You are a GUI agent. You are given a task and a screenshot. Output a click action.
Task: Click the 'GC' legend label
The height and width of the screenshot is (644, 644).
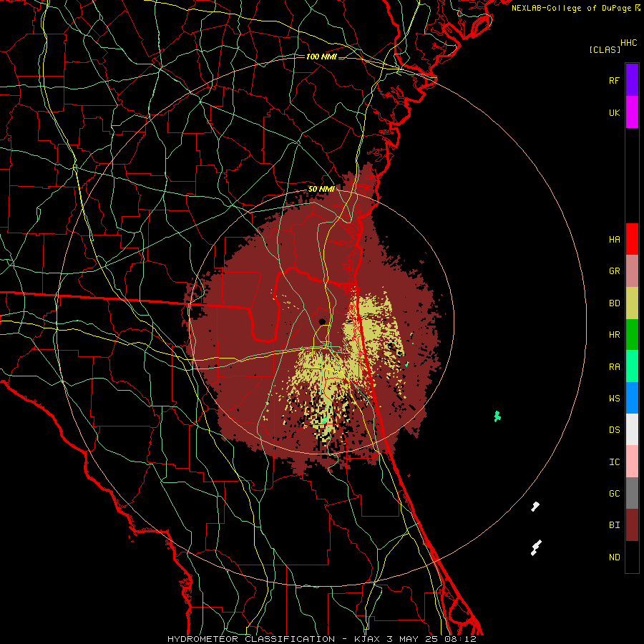(x=614, y=494)
